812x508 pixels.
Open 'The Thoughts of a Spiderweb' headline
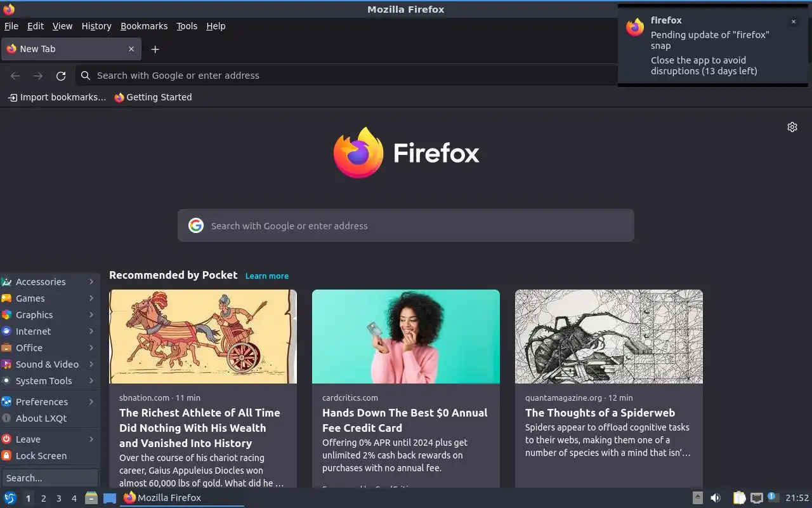[x=600, y=413]
